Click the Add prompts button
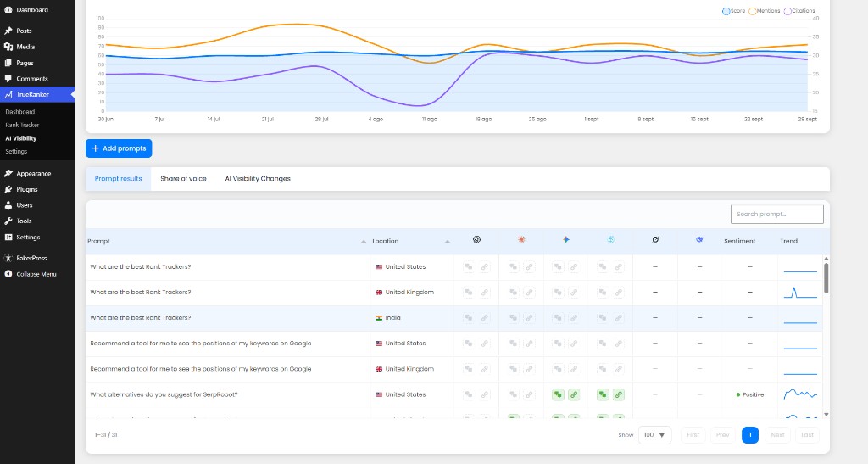Image resolution: width=868 pixels, height=464 pixels. (x=119, y=148)
